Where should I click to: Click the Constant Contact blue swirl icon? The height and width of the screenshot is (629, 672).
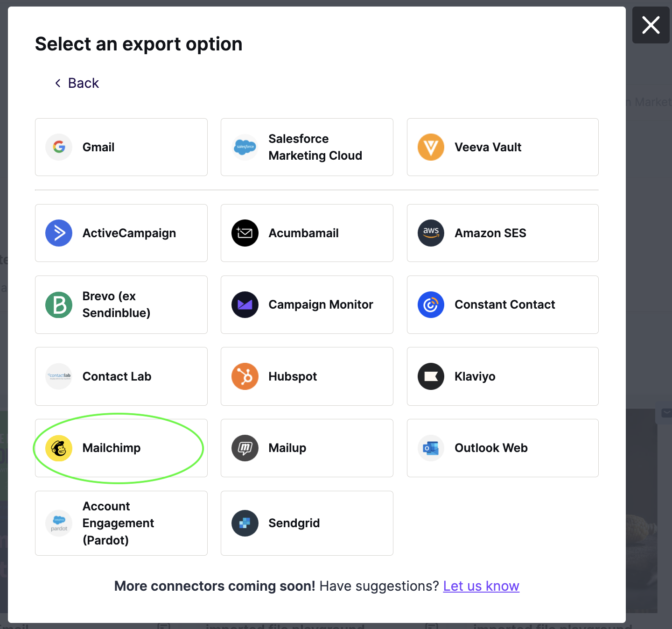coord(431,305)
